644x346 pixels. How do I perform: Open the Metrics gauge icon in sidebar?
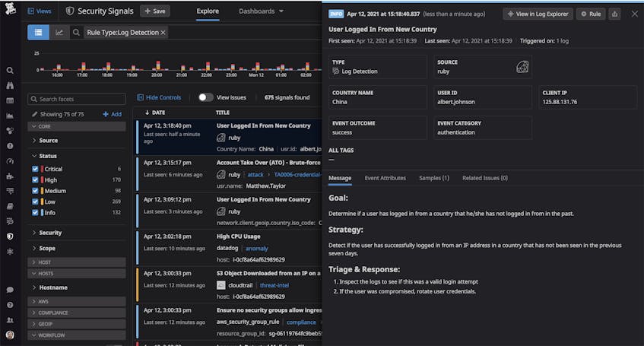tap(10, 161)
